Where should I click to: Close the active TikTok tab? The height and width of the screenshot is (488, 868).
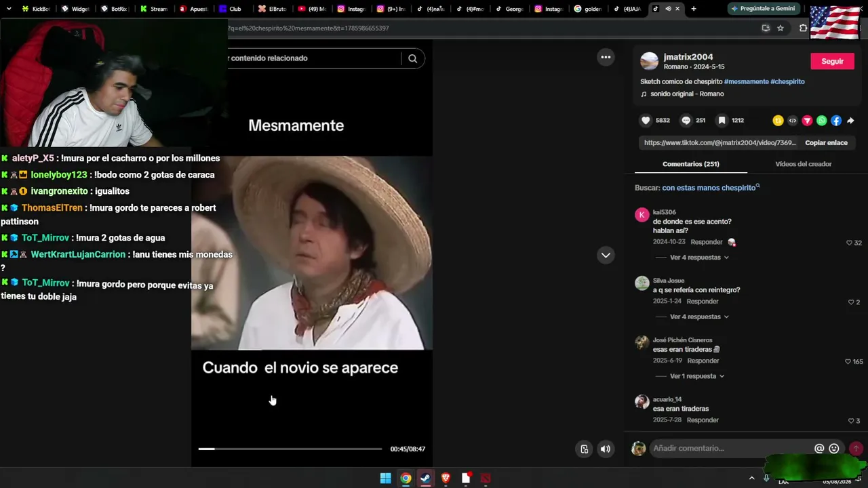677,9
